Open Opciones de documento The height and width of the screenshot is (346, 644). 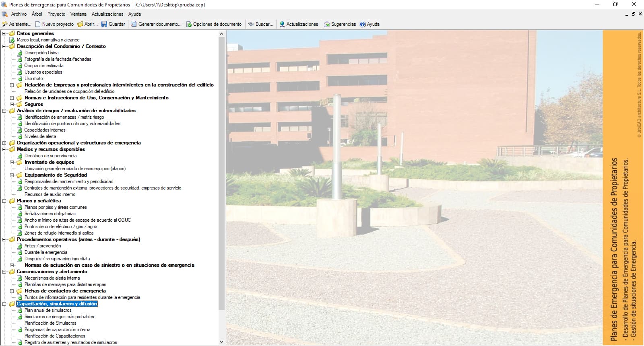pyautogui.click(x=214, y=24)
